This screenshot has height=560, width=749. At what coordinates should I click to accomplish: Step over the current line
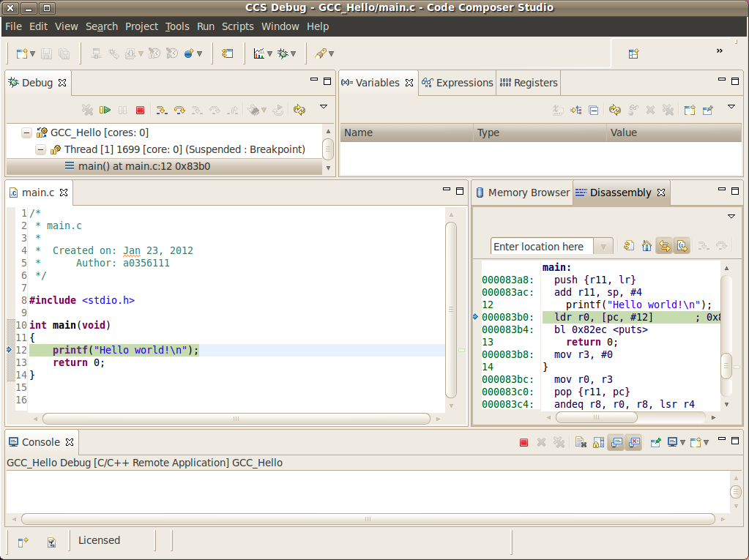click(x=179, y=110)
